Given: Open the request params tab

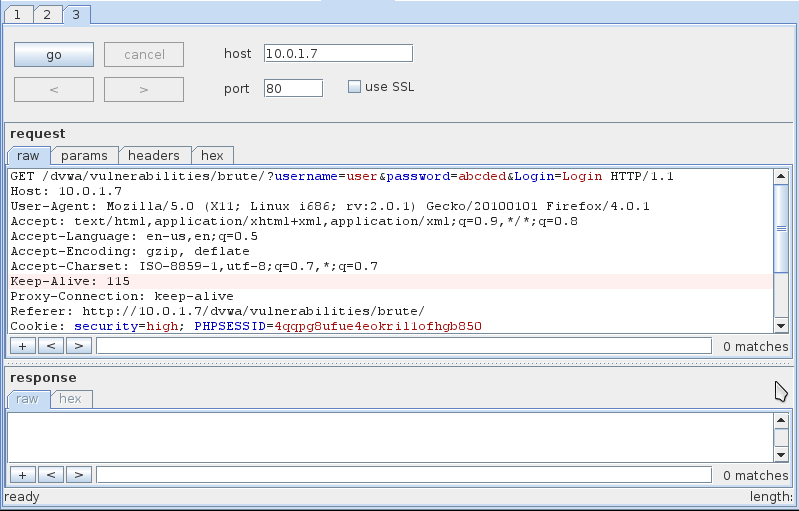Looking at the screenshot, I should [x=85, y=155].
